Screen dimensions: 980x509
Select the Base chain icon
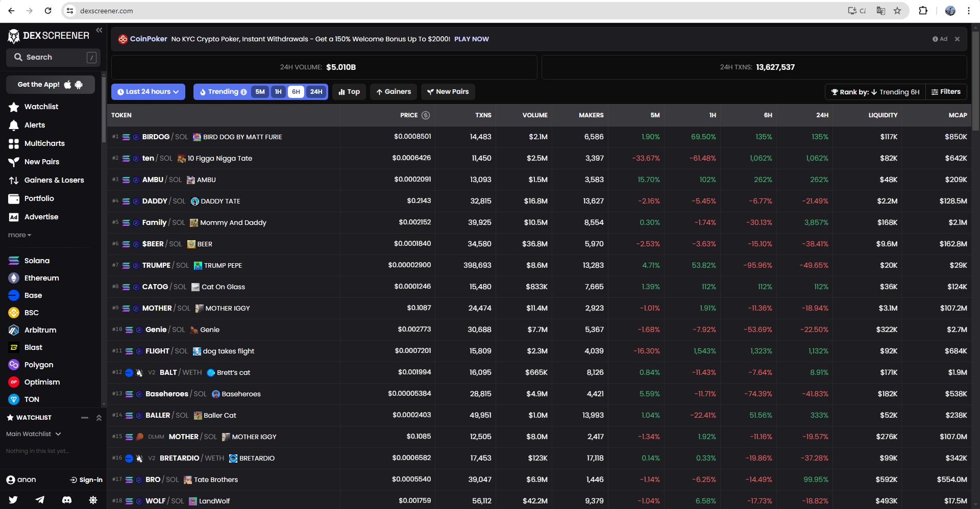[14, 295]
